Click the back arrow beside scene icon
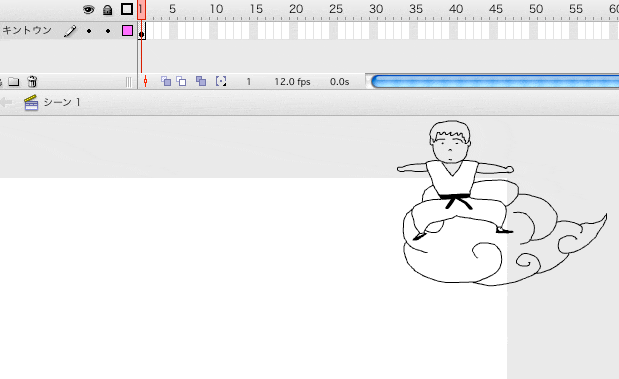 pos(6,103)
